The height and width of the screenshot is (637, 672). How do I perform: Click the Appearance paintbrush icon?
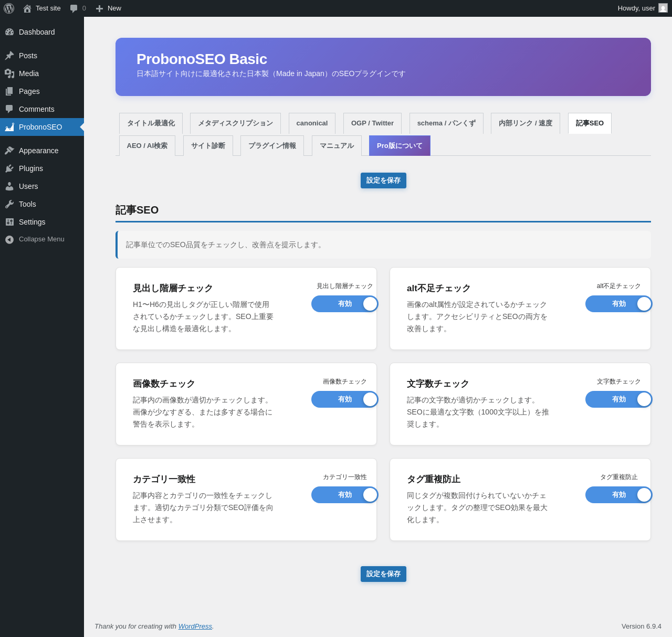(x=9, y=151)
